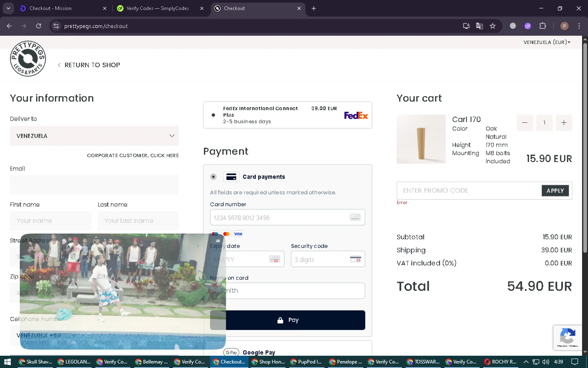Viewport: 588px width, 368px height.
Task: Open a new browser tab
Action: click(x=314, y=8)
